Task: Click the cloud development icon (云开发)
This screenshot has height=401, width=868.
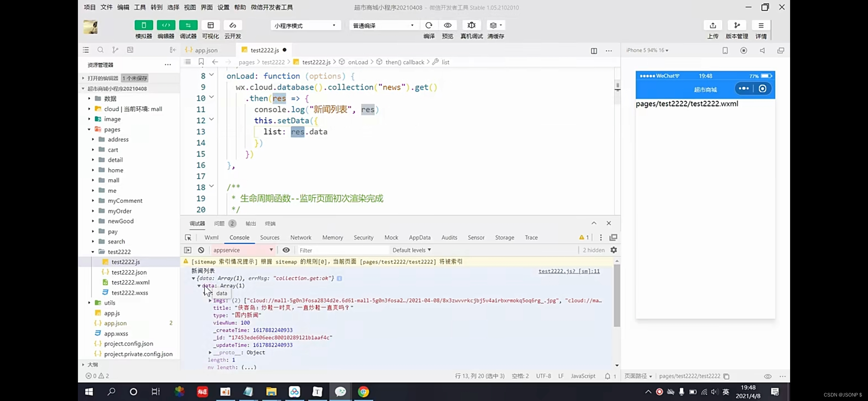Action: click(x=233, y=25)
